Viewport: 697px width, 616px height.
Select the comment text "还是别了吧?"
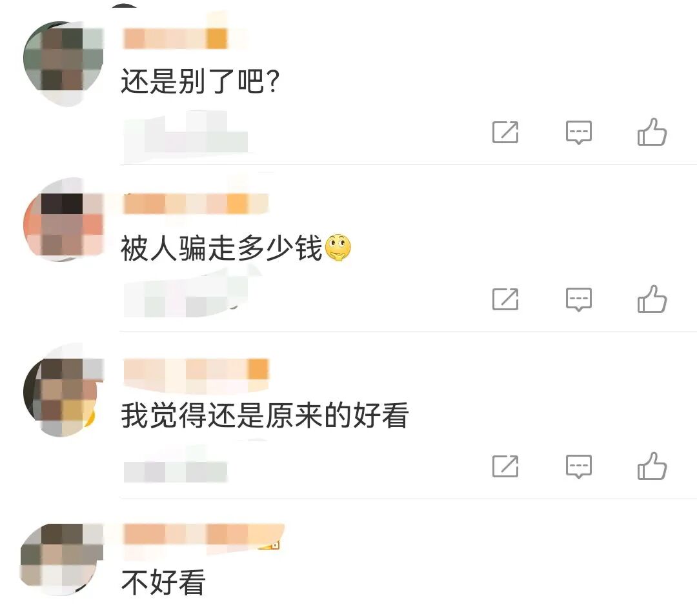[200, 81]
